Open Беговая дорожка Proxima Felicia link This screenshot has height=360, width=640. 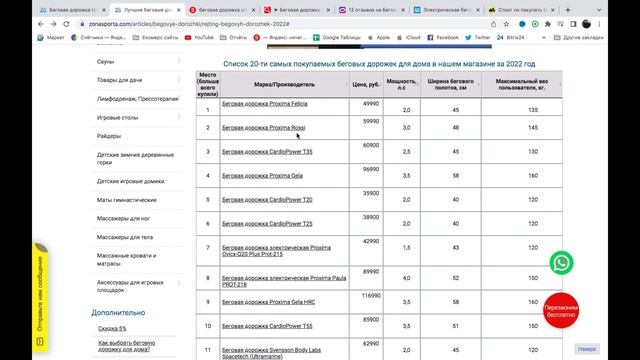click(264, 104)
